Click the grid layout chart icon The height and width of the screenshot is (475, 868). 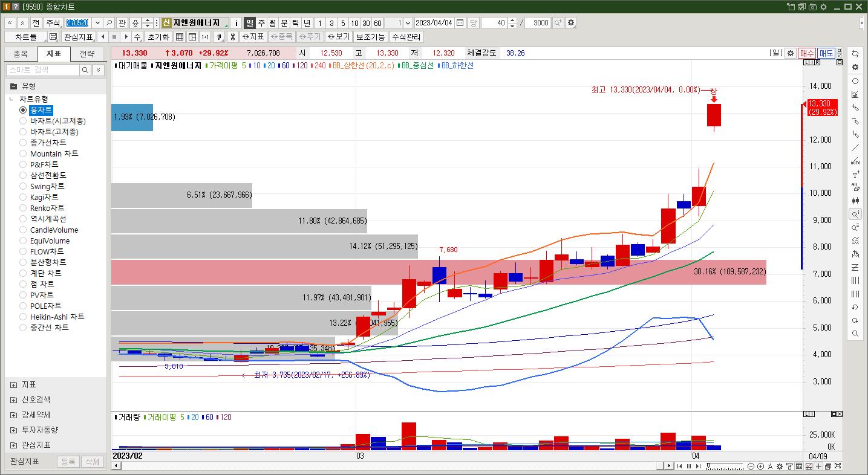point(180,37)
